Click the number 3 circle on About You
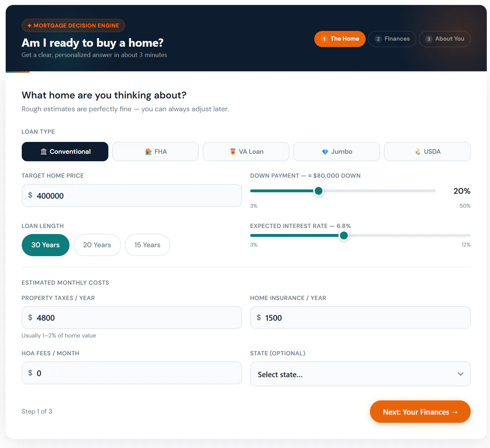The image size is (490, 448). pyautogui.click(x=429, y=39)
